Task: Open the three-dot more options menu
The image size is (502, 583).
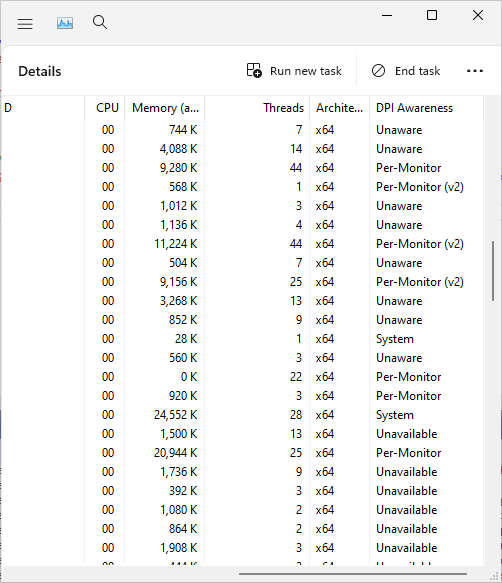Action: 475,71
